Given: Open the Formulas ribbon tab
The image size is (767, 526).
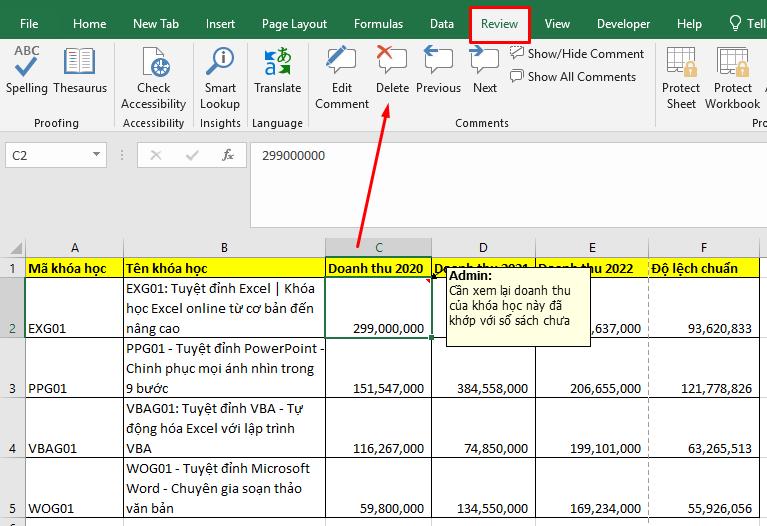Looking at the screenshot, I should 378,24.
